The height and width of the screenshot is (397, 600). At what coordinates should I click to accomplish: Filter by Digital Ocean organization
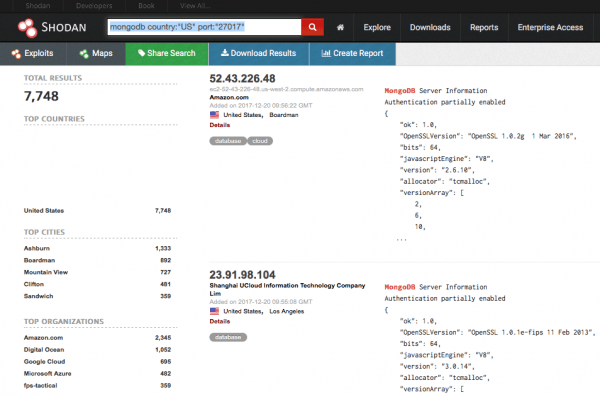pos(44,350)
